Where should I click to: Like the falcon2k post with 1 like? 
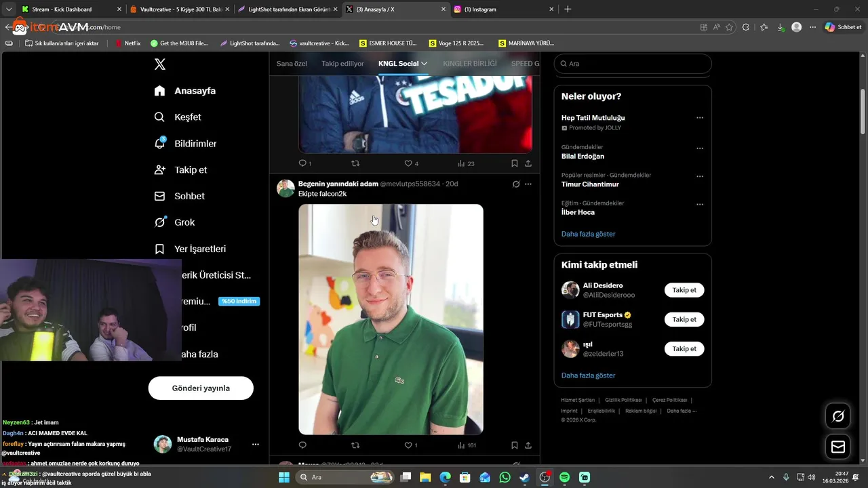click(411, 445)
